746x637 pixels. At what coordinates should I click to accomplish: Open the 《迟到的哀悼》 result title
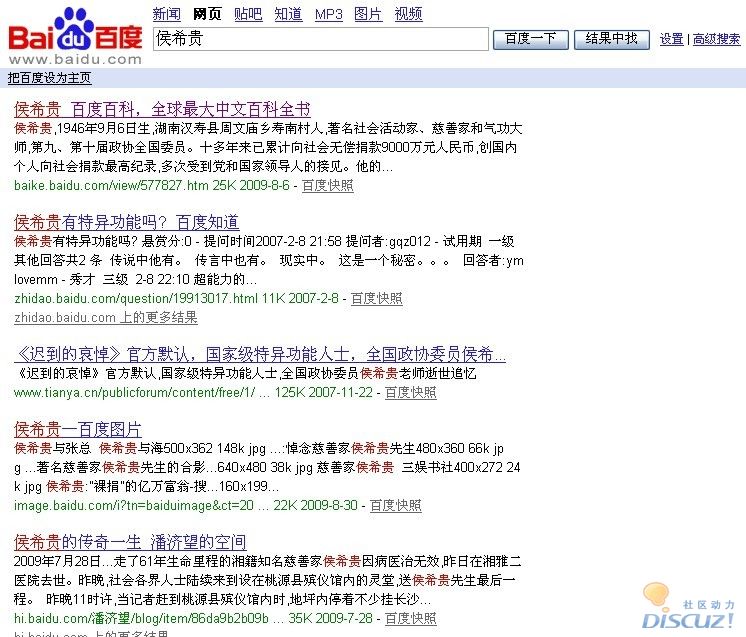(x=260, y=354)
